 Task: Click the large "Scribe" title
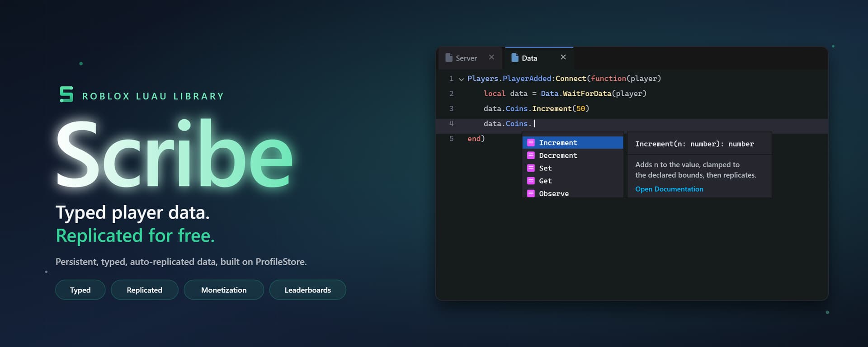[x=175, y=154]
